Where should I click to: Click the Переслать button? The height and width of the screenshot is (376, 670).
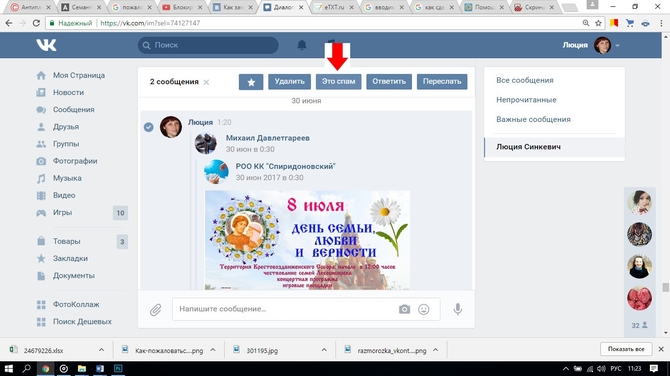442,82
